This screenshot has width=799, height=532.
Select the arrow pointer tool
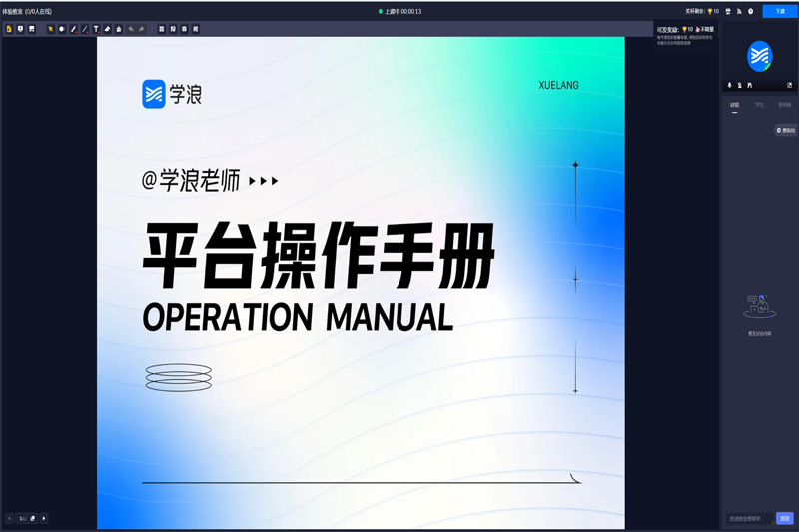(50, 29)
